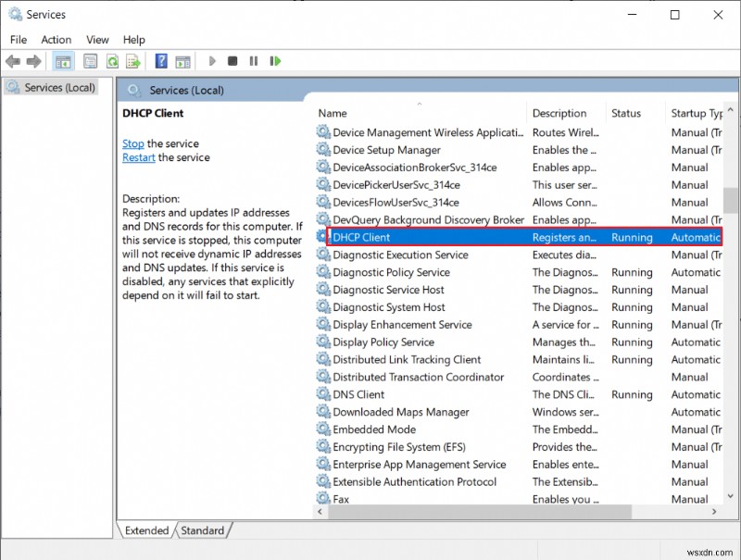Stop the service using the square icon
This screenshot has width=741, height=560.
click(232, 61)
